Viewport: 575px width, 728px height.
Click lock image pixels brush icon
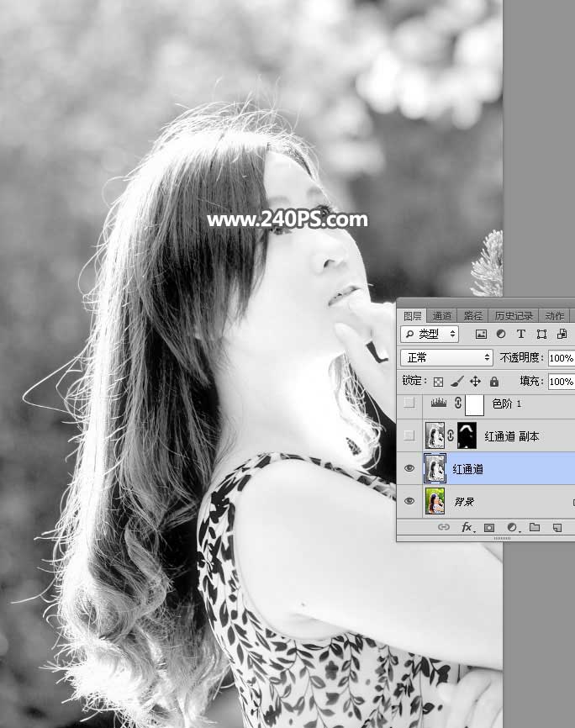456,381
